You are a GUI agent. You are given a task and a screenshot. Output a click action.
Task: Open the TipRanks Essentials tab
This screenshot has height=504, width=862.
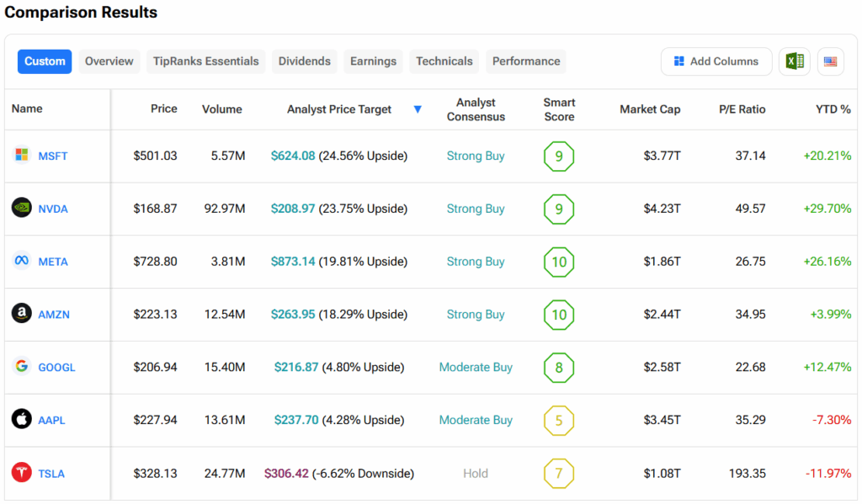[205, 61]
